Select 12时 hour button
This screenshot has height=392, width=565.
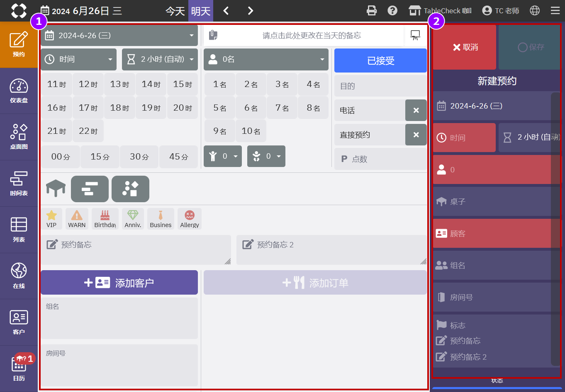pyautogui.click(x=88, y=85)
